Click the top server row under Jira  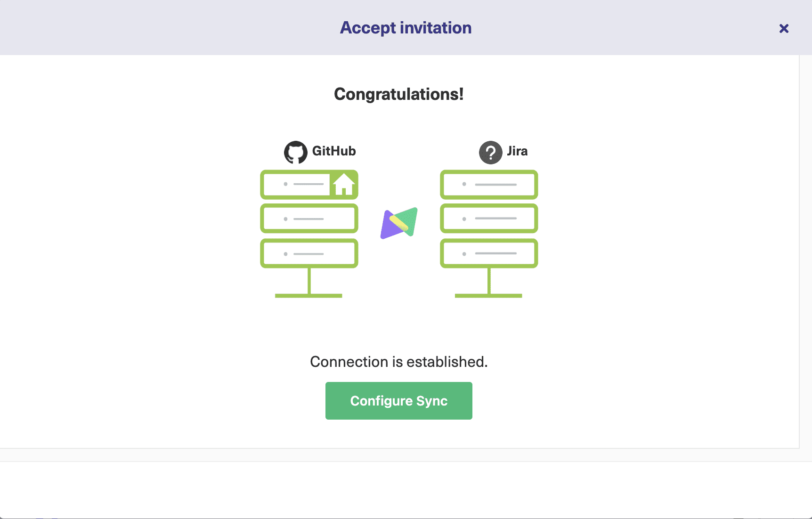(x=488, y=184)
